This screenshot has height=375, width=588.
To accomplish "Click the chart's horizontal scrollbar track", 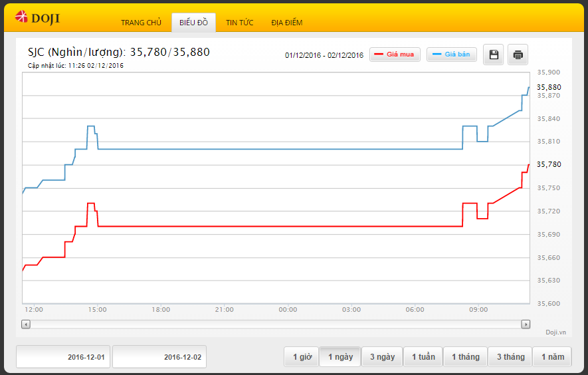I will click(x=276, y=324).
